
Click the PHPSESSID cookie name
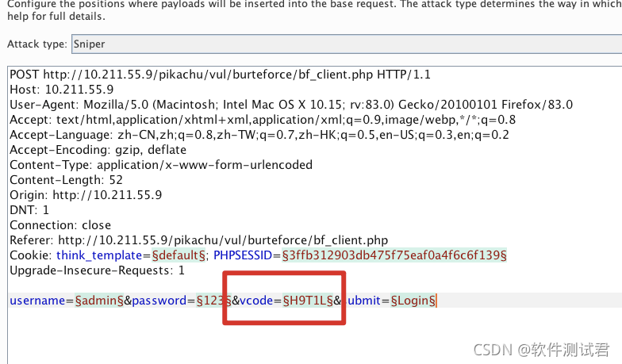click(x=243, y=255)
